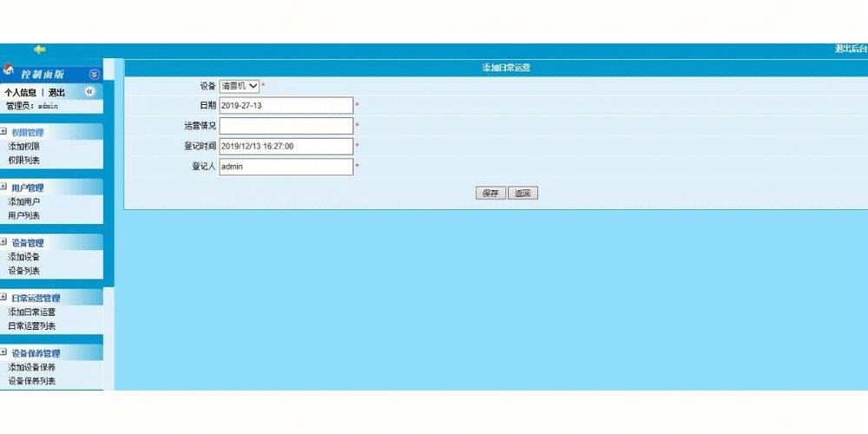
Task: Collapse the 控制面版 panel chevron
Action: [94, 74]
